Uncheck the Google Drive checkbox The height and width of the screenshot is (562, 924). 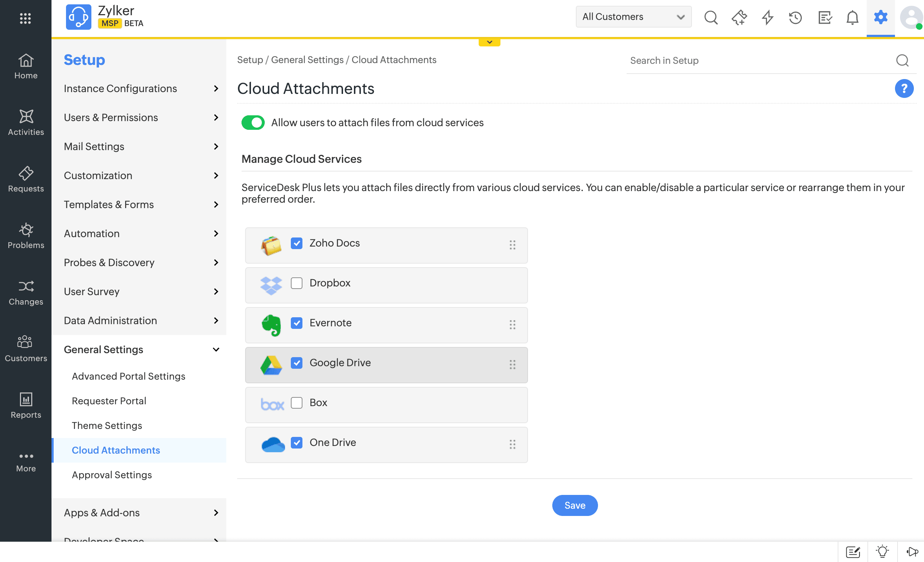[x=296, y=363]
